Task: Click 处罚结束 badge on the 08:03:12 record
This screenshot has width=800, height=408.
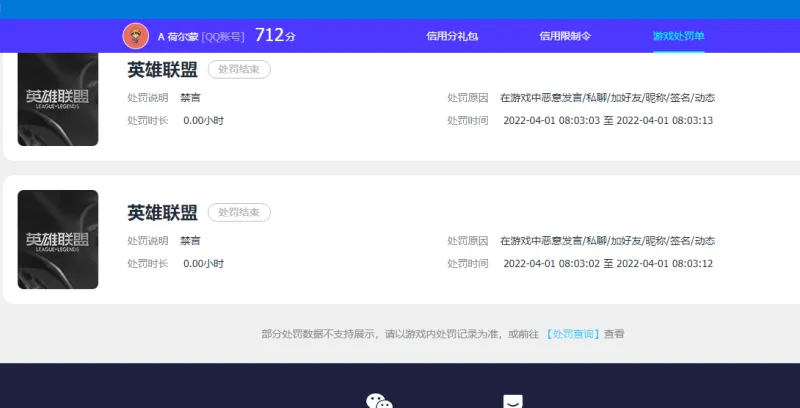Action: pyautogui.click(x=239, y=212)
